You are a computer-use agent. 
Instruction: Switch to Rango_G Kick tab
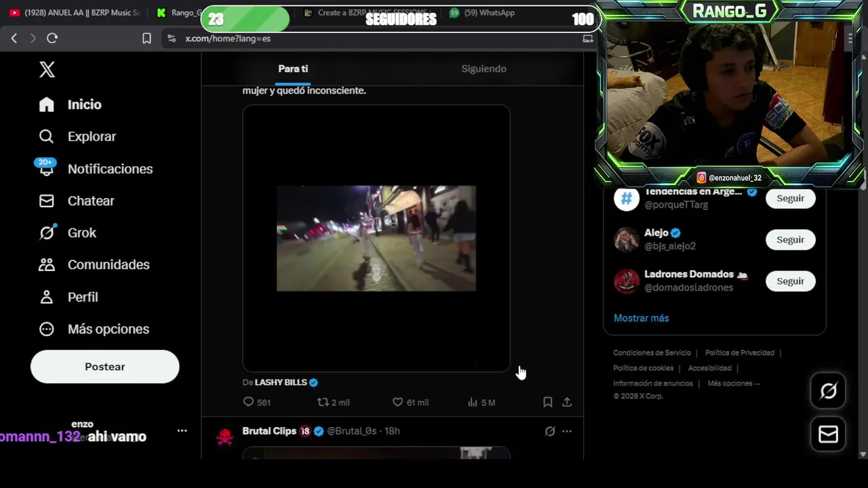pos(178,12)
